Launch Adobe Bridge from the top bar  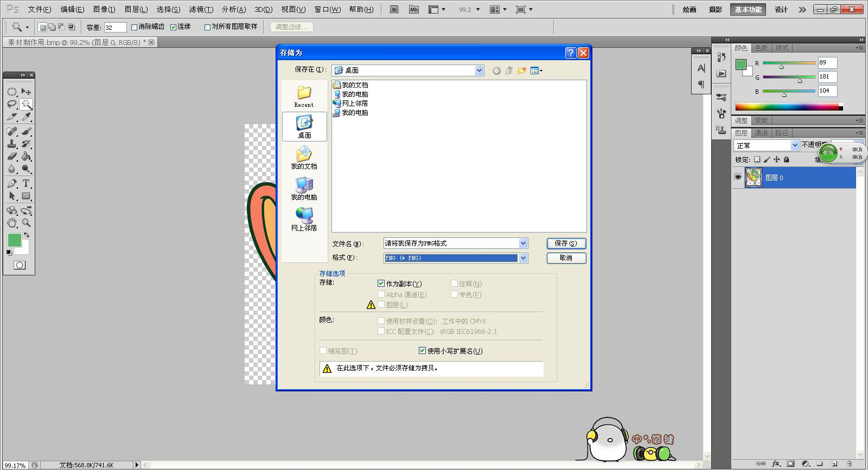point(394,9)
